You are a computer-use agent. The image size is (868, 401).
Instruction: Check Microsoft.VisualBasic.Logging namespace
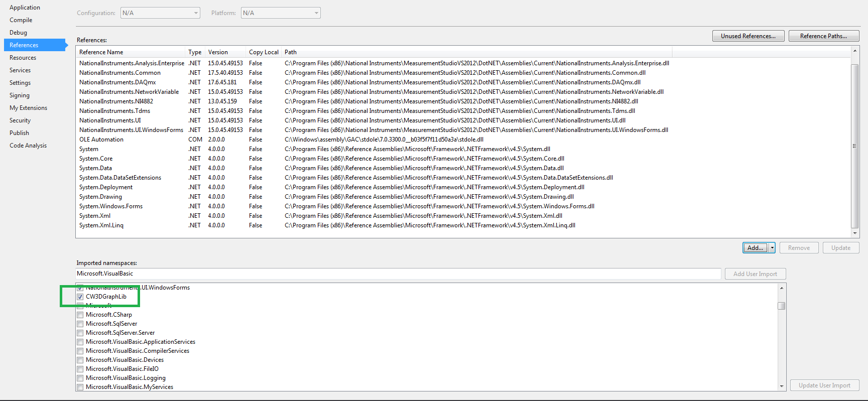click(x=80, y=378)
